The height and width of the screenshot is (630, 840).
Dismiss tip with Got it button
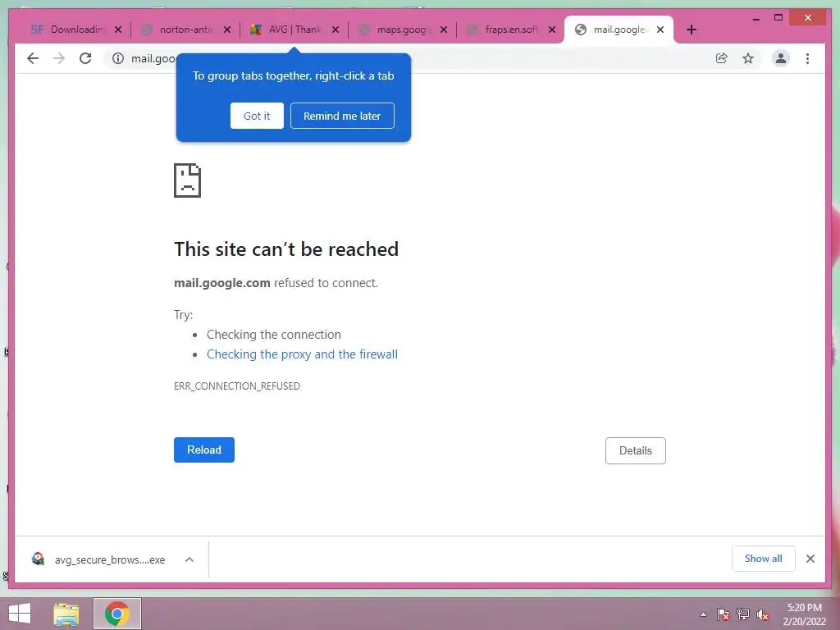[257, 116]
